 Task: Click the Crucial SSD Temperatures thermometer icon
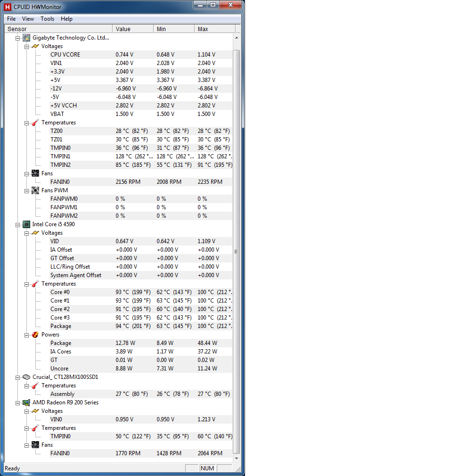click(35, 386)
